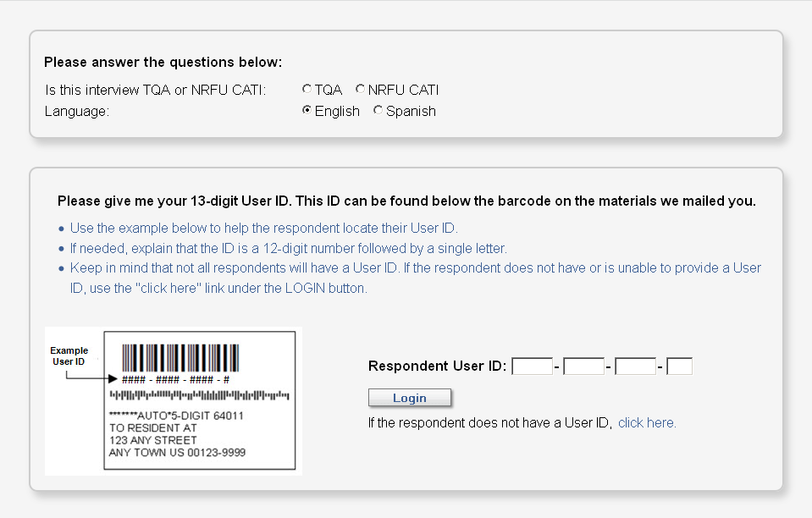Click the "Respondent User ID:" label
Screen dimensions: 812x518
tap(437, 366)
